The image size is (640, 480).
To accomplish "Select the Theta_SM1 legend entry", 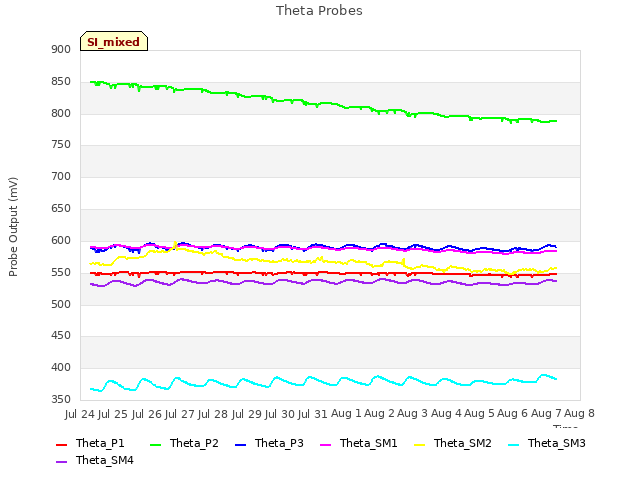I will point(359,443).
